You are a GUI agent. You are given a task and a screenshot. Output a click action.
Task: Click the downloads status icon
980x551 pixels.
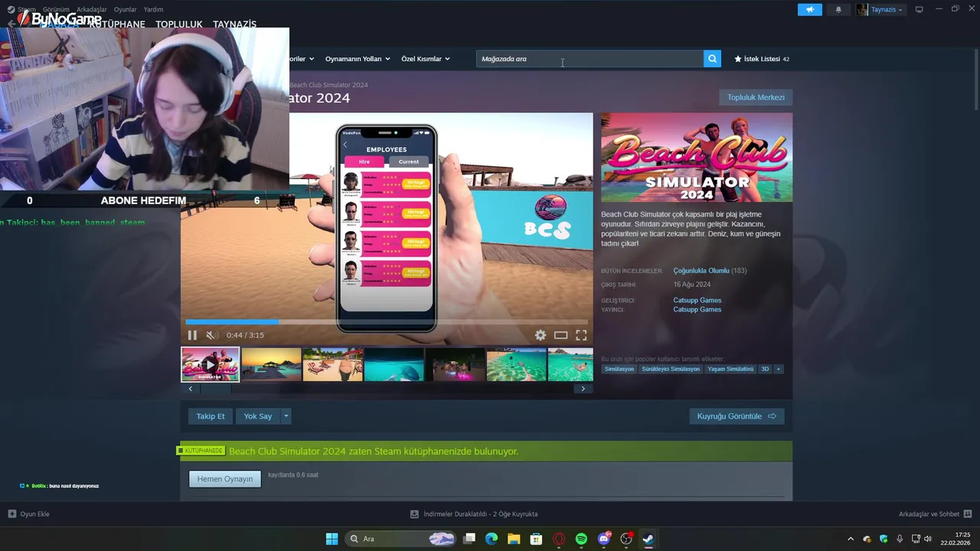pyautogui.click(x=414, y=514)
